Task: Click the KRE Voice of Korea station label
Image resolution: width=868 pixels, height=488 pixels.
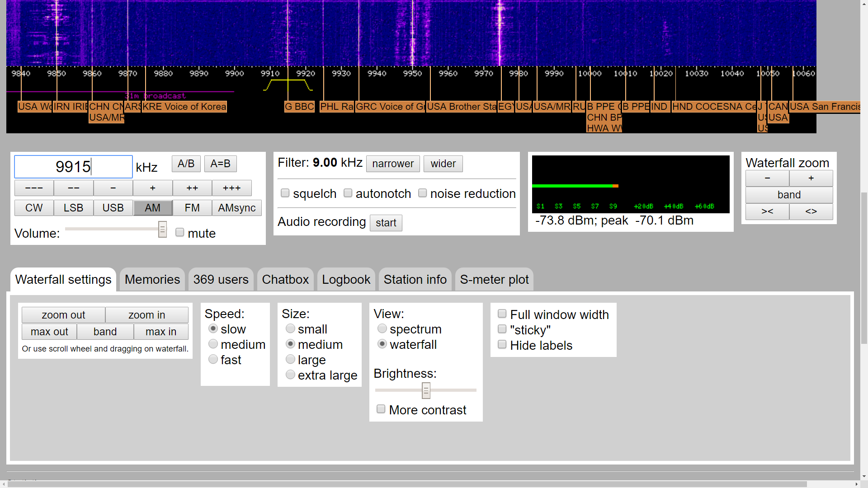Action: pos(184,107)
